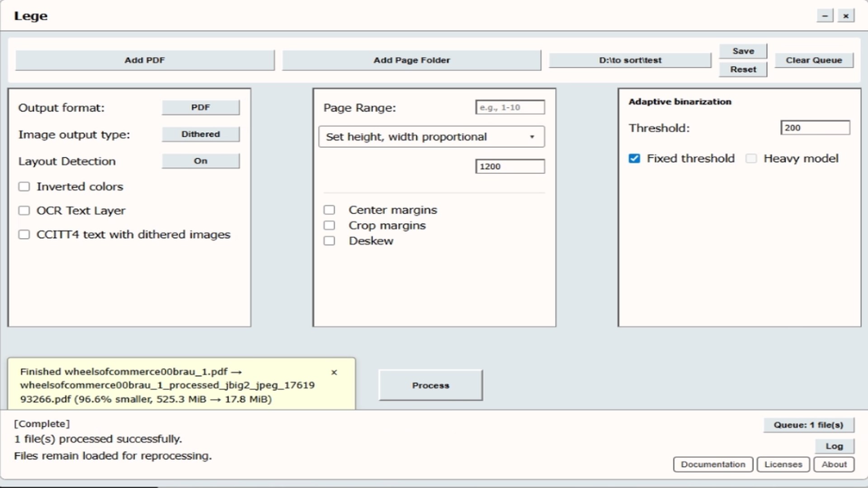Check CCITT4 text with dithered images

pos(24,235)
